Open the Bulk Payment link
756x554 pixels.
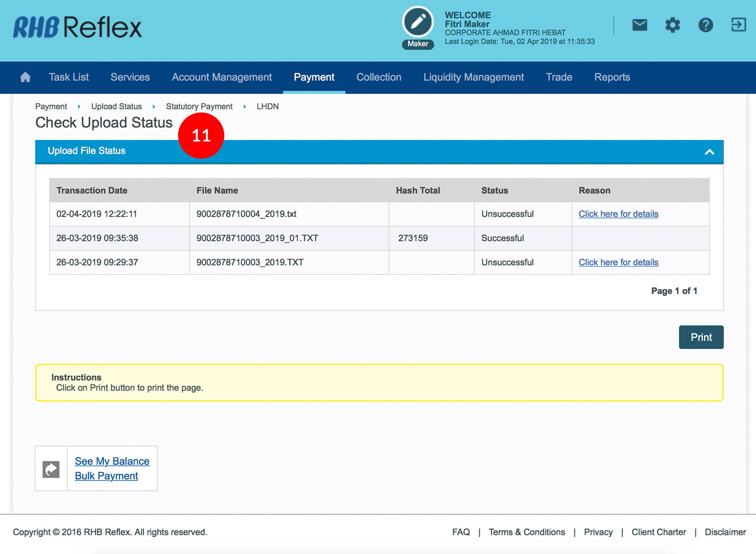[x=106, y=476]
